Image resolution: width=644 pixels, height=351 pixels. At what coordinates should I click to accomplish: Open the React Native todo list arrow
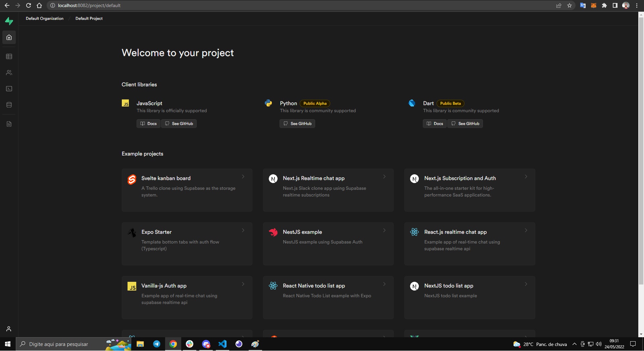point(384,284)
